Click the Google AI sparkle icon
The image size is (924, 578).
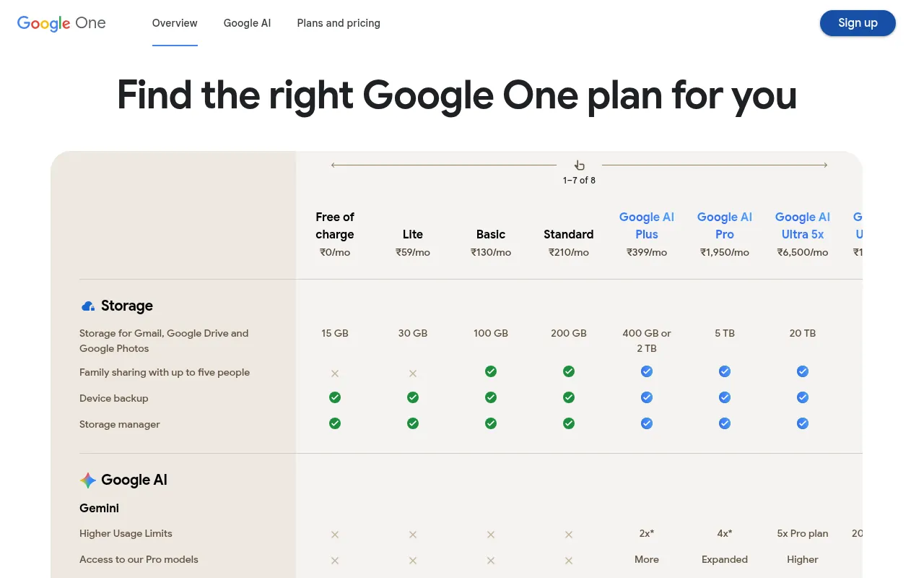88,480
